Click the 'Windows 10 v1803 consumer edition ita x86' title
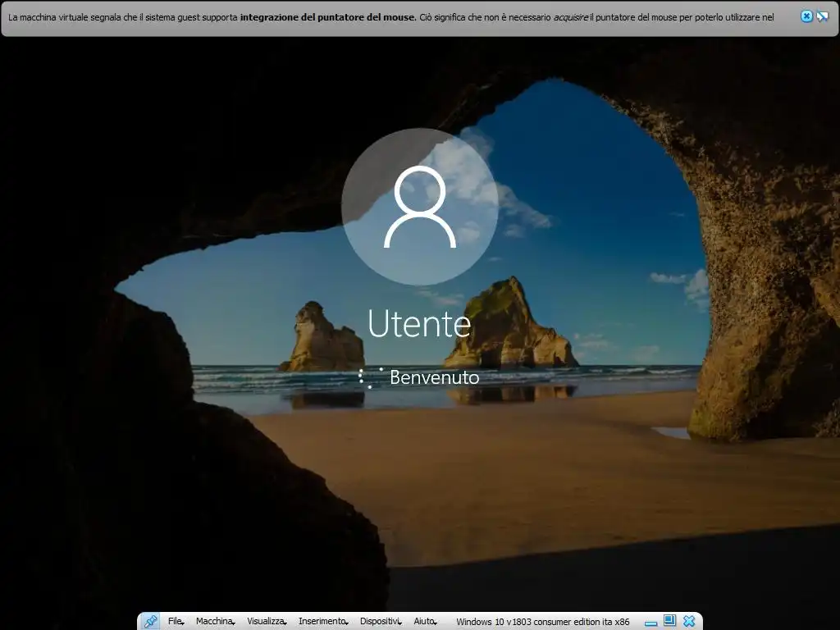The height and width of the screenshot is (630, 840). [x=543, y=622]
